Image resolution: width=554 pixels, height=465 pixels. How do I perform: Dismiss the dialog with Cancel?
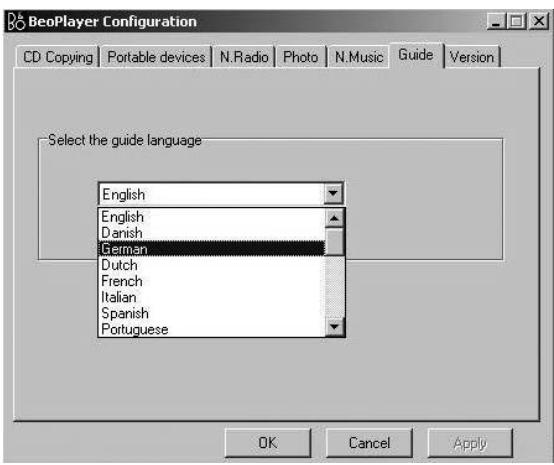(x=369, y=443)
